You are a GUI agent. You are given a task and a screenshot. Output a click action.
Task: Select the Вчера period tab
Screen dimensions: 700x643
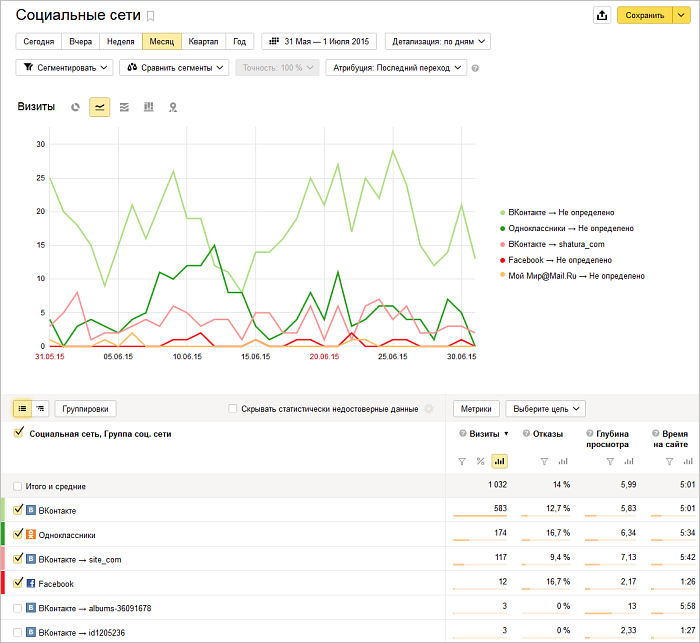(x=81, y=42)
